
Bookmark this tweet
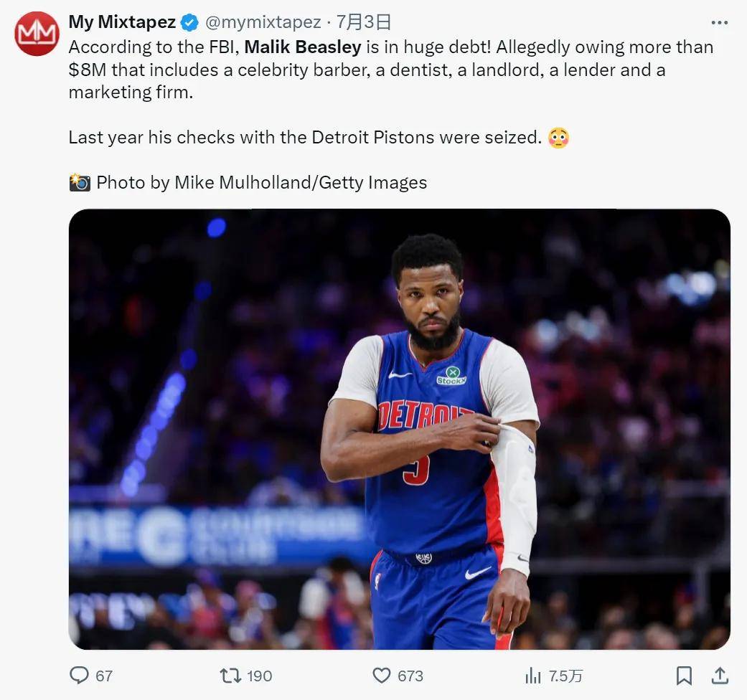click(684, 675)
